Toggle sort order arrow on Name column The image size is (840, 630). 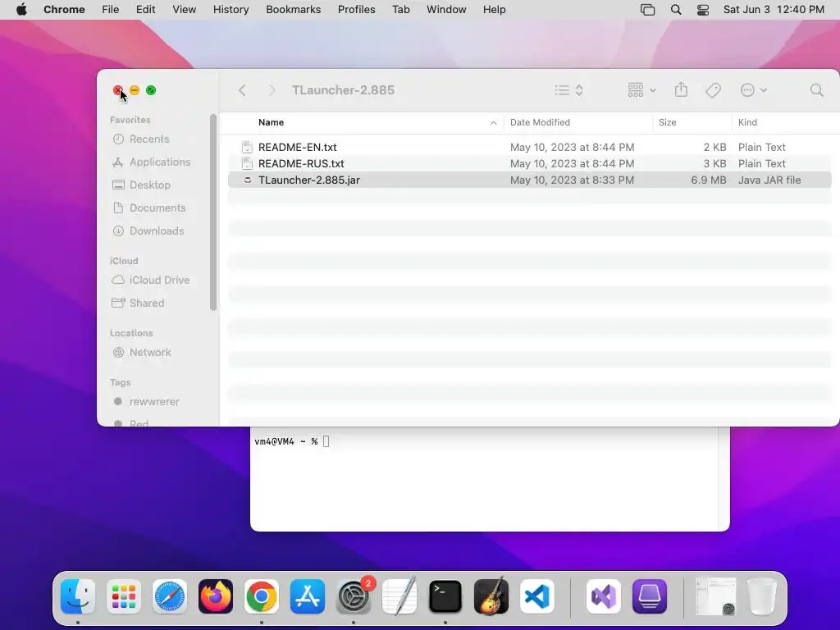pyautogui.click(x=493, y=123)
